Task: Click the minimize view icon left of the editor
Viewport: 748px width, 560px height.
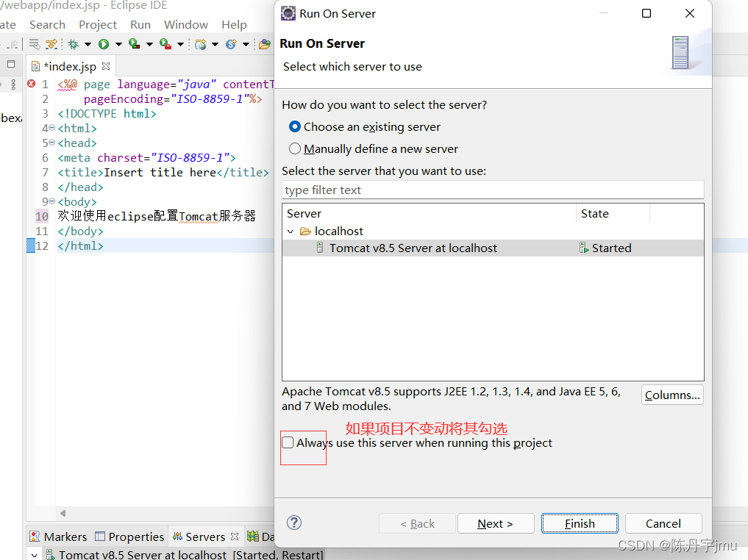Action: pos(12,64)
